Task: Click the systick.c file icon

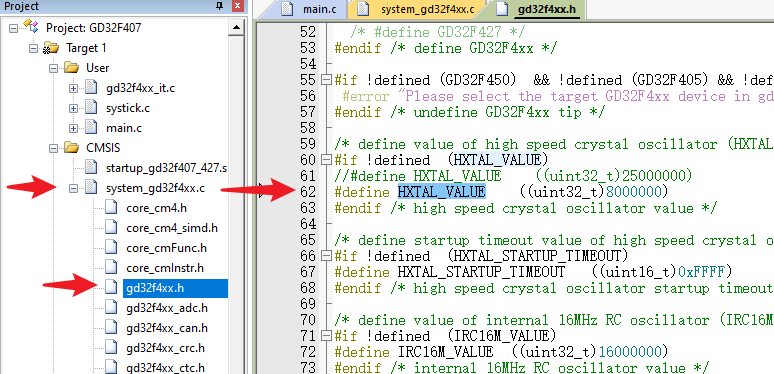Action: [x=91, y=108]
